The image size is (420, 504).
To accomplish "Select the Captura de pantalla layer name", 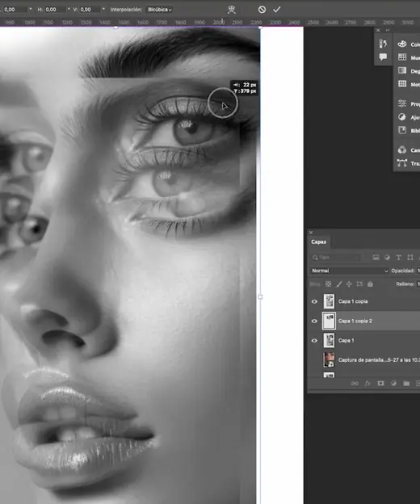I will click(379, 360).
